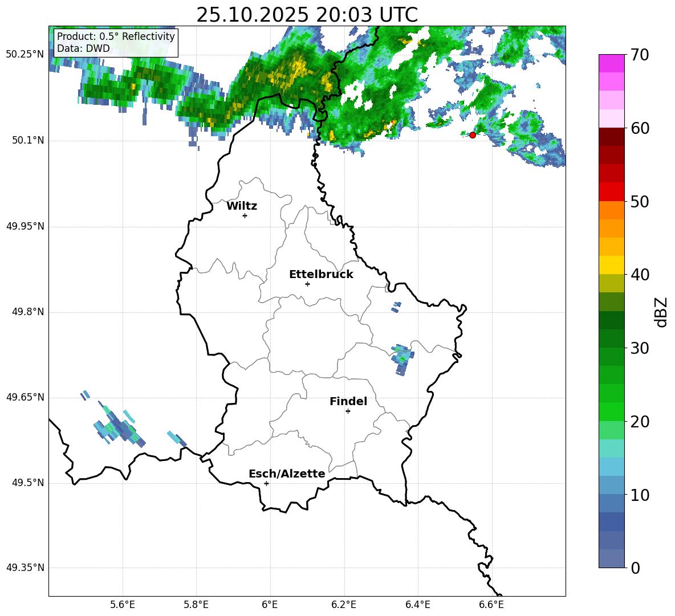Click the 70 colorbar tick label

coord(640,55)
